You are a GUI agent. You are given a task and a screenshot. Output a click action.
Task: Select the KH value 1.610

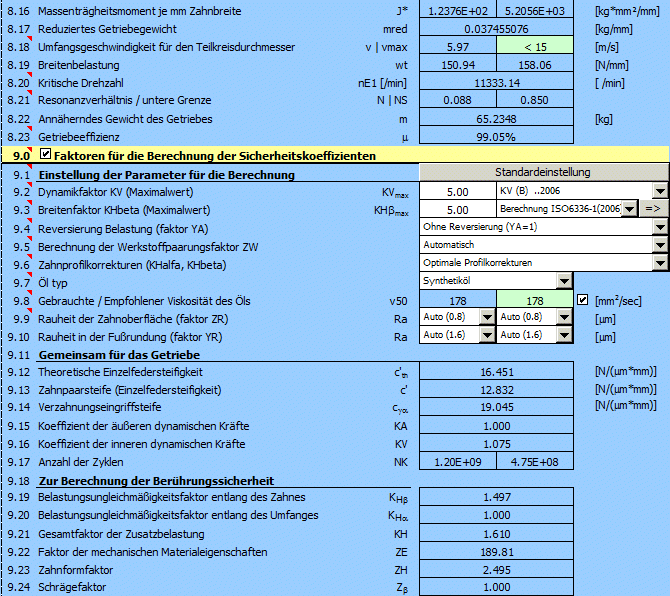point(497,533)
